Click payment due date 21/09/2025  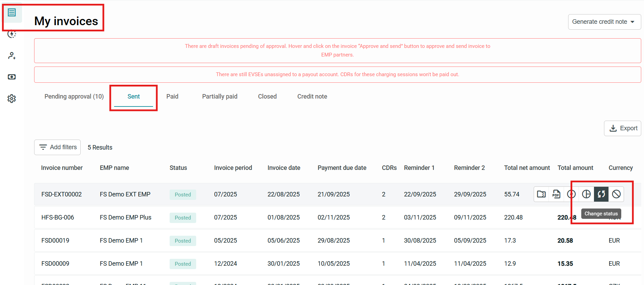(334, 194)
